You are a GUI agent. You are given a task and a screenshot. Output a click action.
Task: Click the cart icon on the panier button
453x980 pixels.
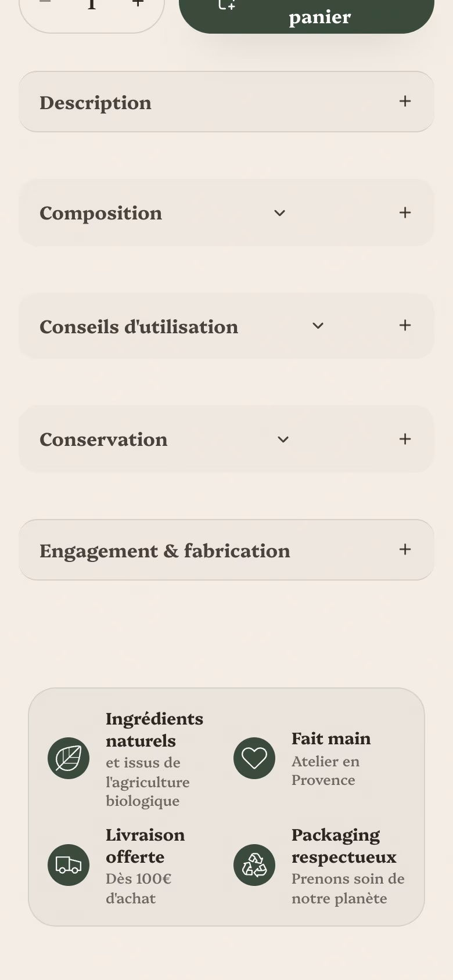click(x=227, y=5)
